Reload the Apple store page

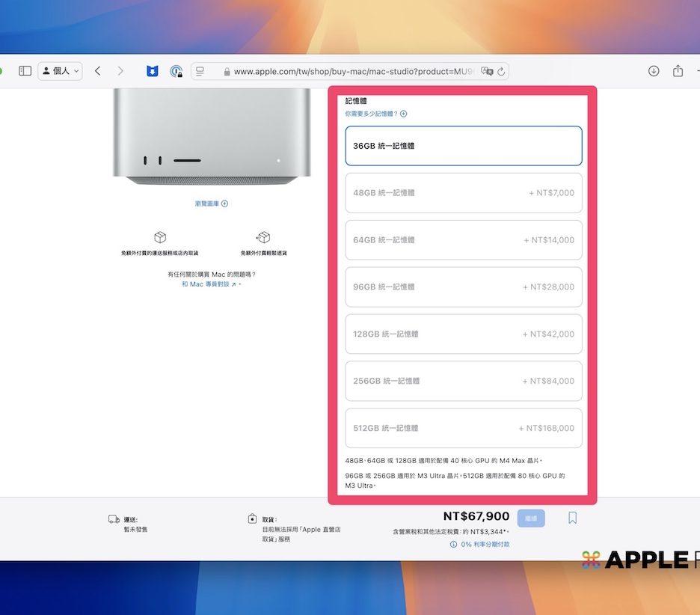(x=502, y=72)
